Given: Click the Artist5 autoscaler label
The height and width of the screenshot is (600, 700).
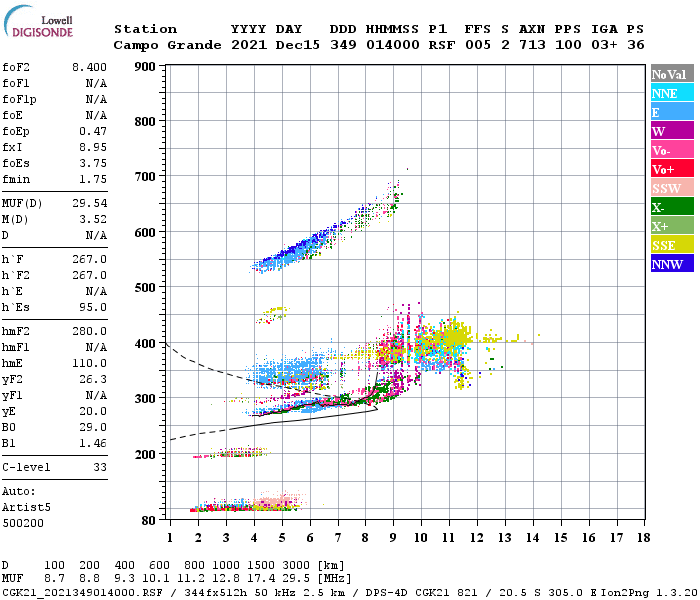Looking at the screenshot, I should [x=26, y=508].
